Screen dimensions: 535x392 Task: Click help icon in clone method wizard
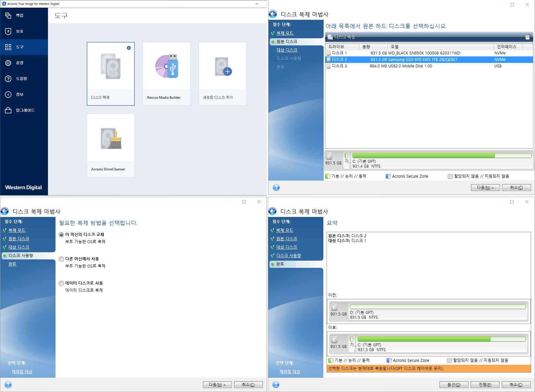[8, 385]
